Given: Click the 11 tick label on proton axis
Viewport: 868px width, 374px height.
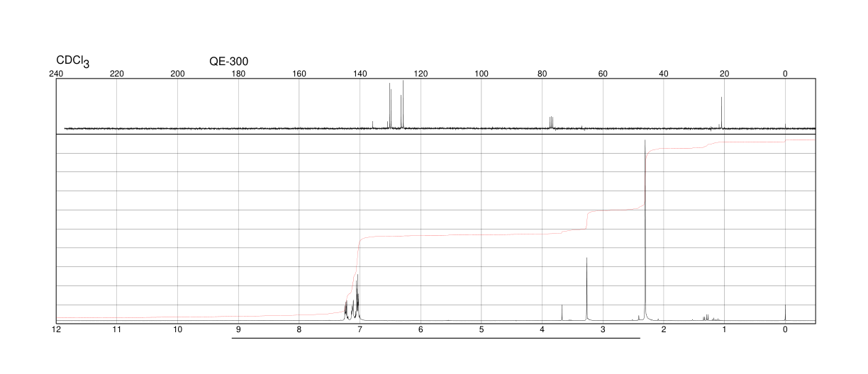Looking at the screenshot, I should point(117,330).
